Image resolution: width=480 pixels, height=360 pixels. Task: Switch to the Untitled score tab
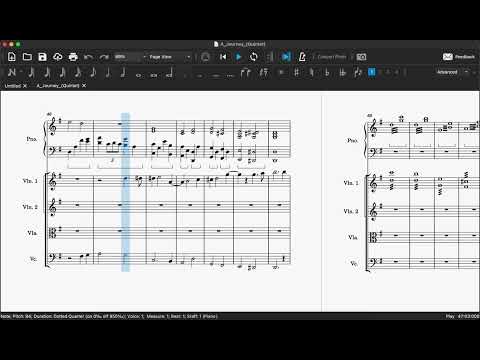click(13, 86)
